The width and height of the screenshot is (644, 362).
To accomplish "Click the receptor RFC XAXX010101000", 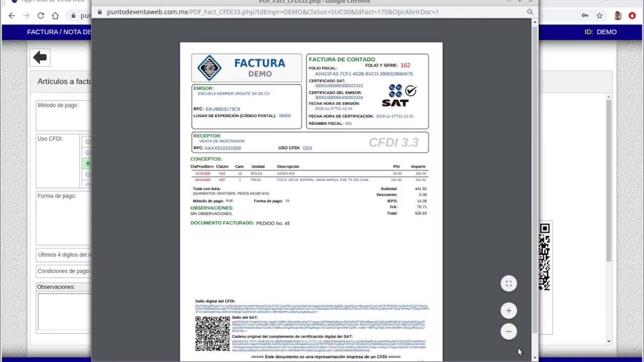I will tap(222, 148).
